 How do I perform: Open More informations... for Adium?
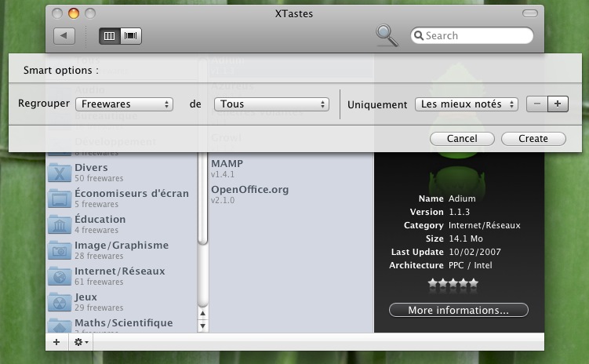[x=459, y=311]
